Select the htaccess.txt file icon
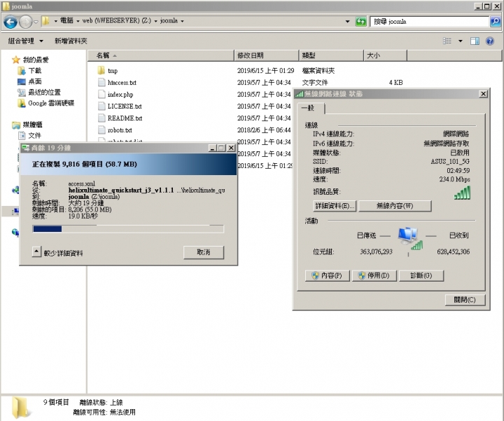 (x=101, y=83)
